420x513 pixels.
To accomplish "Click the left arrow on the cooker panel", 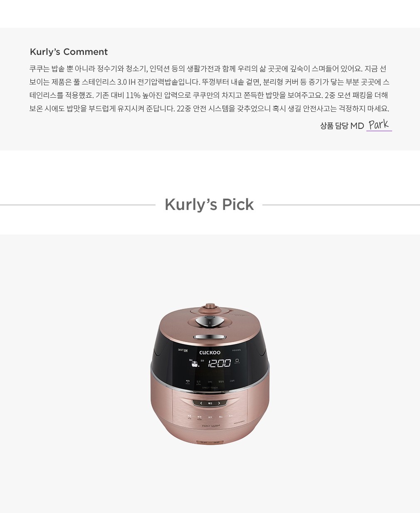I will (x=201, y=403).
